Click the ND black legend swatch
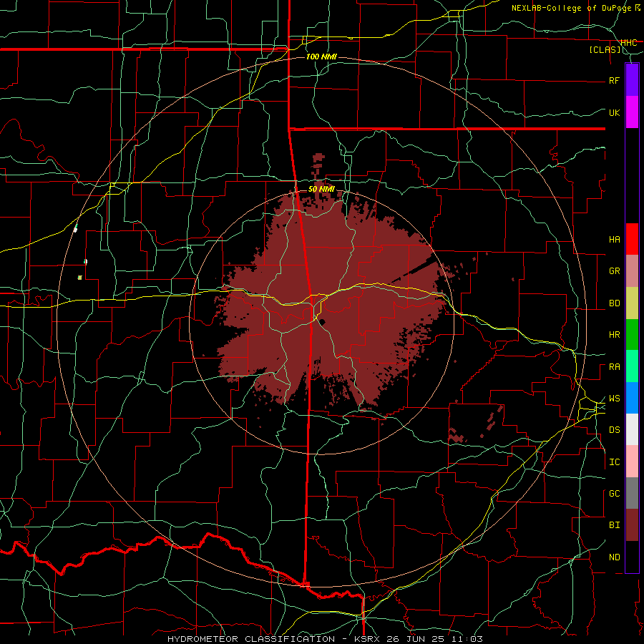 click(632, 557)
